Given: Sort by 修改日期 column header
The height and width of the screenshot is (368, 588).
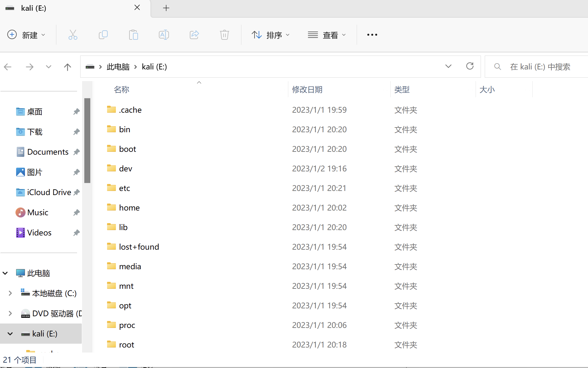Looking at the screenshot, I should [307, 90].
